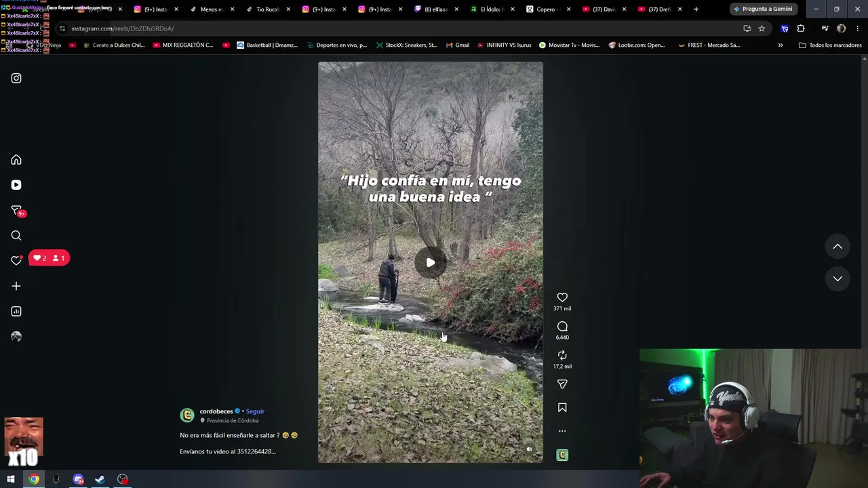This screenshot has width=868, height=488.
Task: Open your profile from the sidebar avatar
Action: point(16,337)
